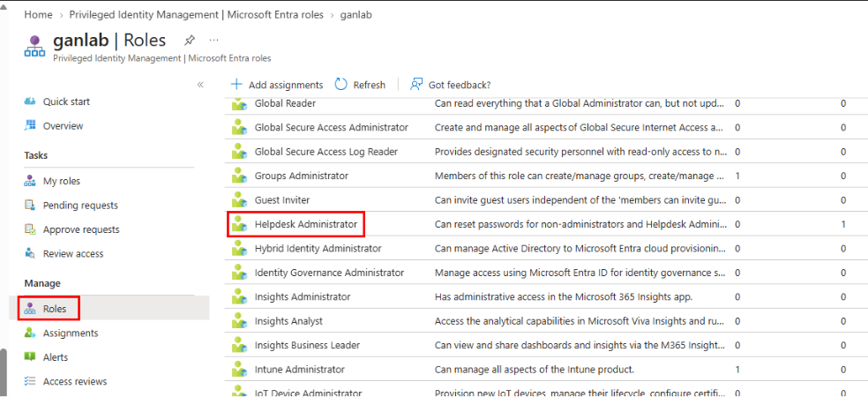
Task: Open the Insights Analyst role
Action: (x=288, y=320)
